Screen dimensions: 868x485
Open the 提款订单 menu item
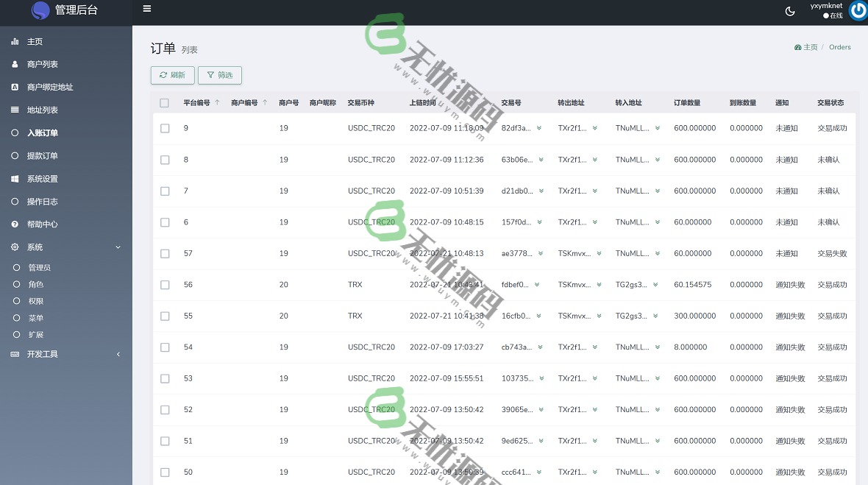coord(43,156)
